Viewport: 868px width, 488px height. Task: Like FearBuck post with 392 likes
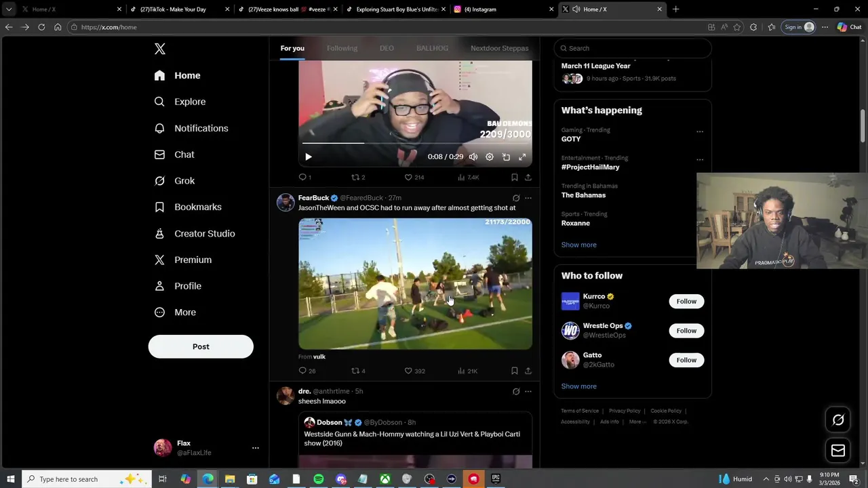click(414, 371)
